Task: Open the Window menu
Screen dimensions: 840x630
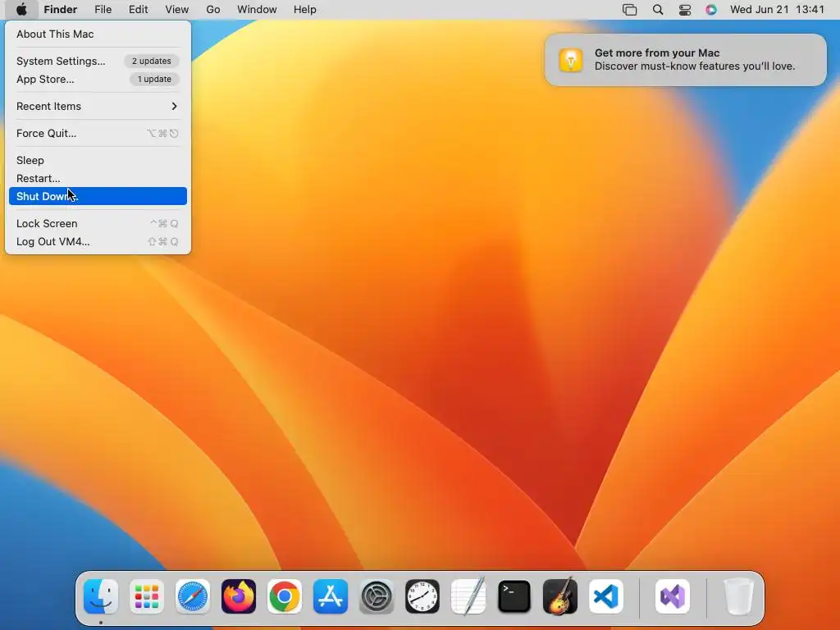Action: tap(257, 10)
